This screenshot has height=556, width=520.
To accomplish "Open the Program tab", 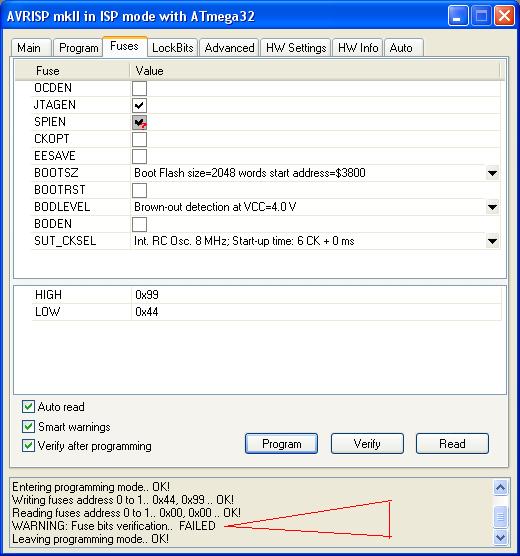I will pyautogui.click(x=78, y=48).
